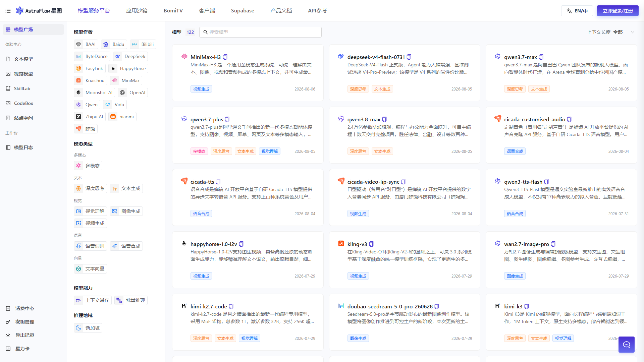
Task: Switch language with the EN/中 button
Action: coord(577,11)
